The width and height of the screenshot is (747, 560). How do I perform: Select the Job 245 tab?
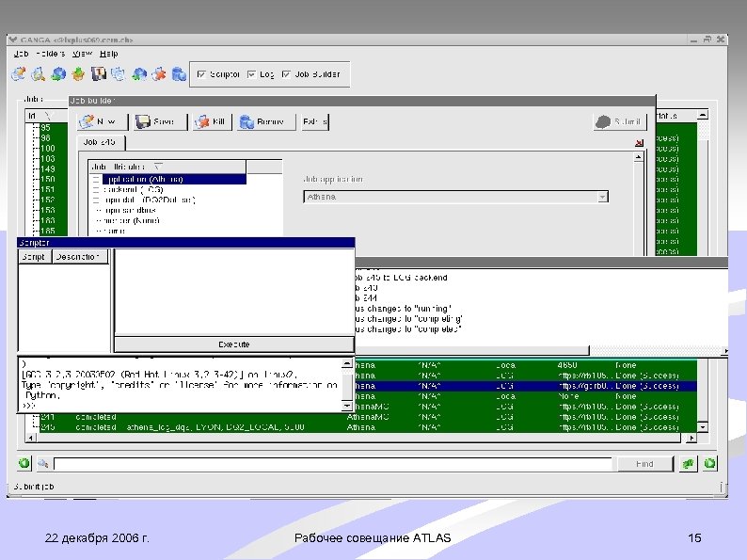click(100, 142)
